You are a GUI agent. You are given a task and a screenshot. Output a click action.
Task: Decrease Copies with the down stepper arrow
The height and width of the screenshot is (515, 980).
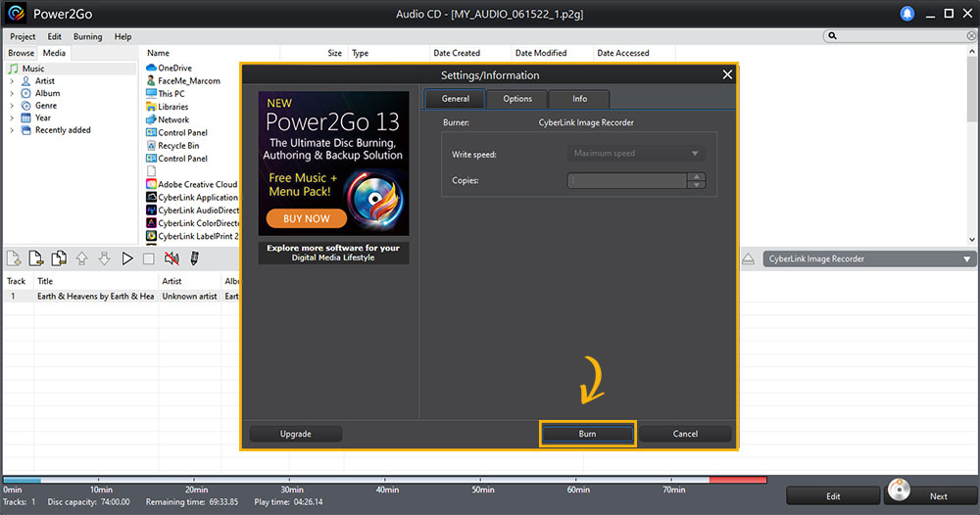[696, 185]
